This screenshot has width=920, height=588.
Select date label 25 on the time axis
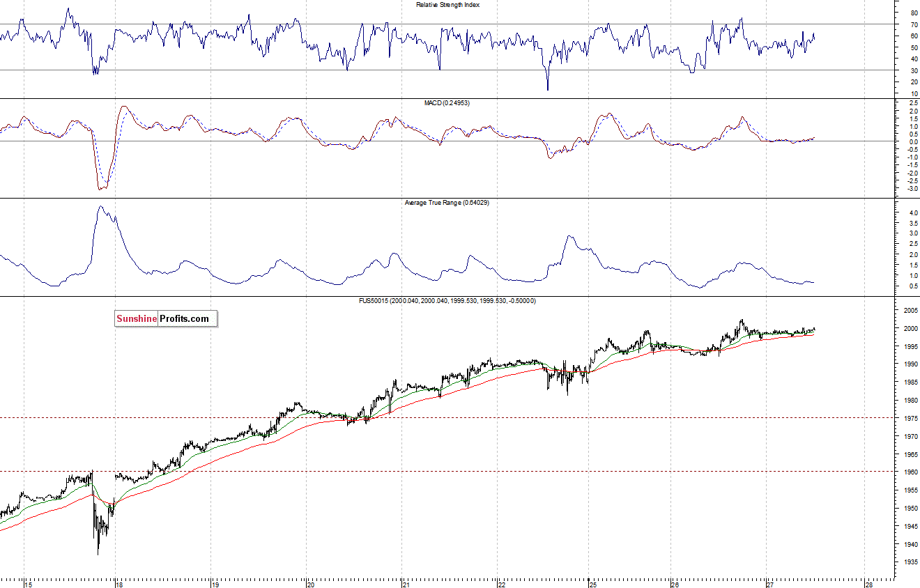(x=593, y=584)
